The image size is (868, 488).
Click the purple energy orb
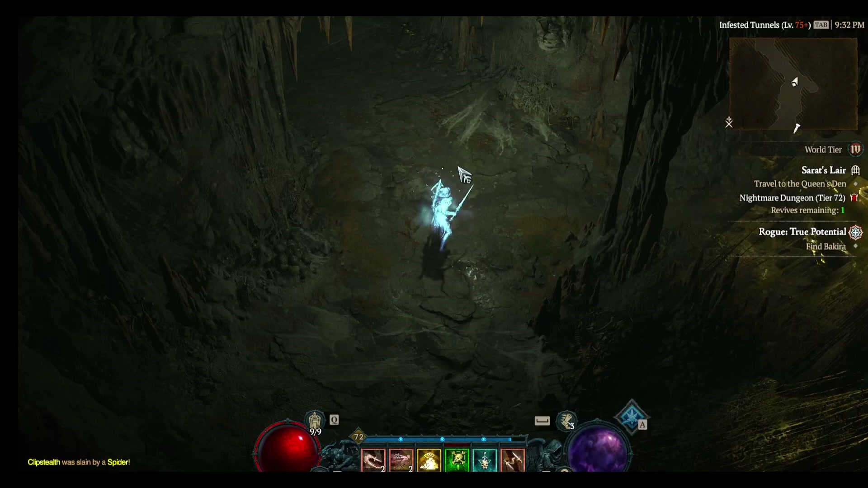598,447
